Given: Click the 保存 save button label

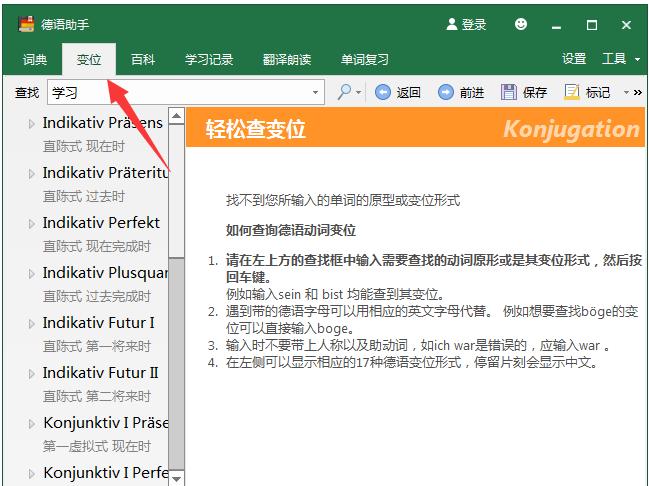Looking at the screenshot, I should pos(535,92).
